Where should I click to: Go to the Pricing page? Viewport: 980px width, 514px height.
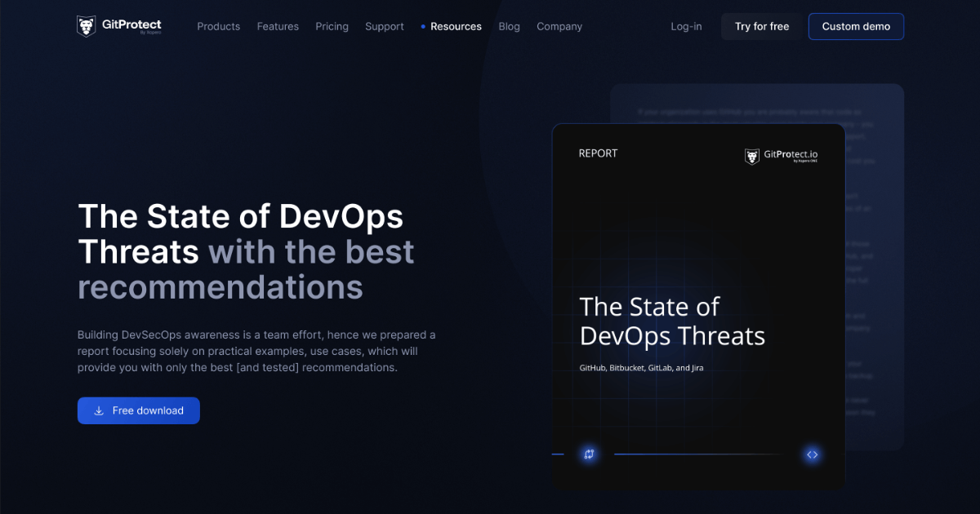[x=332, y=26]
